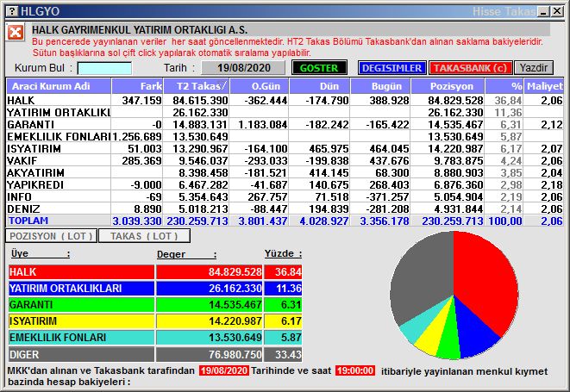
Task: Click the blue YATIRIM ORTAKLIKLARI legend bar
Action: (81, 289)
